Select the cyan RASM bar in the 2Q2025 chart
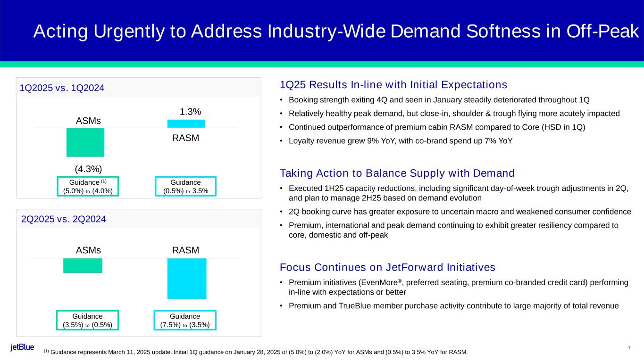The height and width of the screenshot is (362, 644). (x=187, y=279)
